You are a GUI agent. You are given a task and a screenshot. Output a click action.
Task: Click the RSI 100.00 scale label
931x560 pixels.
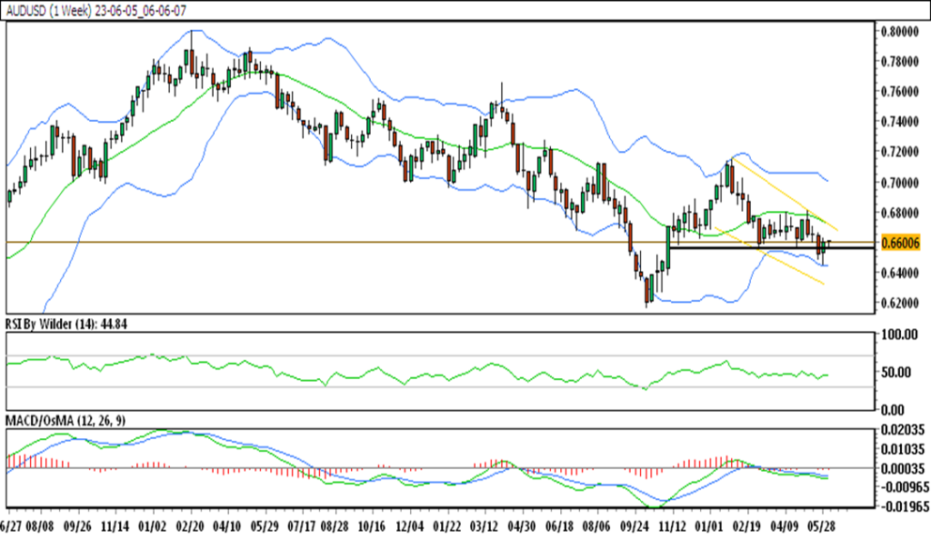pos(899,335)
